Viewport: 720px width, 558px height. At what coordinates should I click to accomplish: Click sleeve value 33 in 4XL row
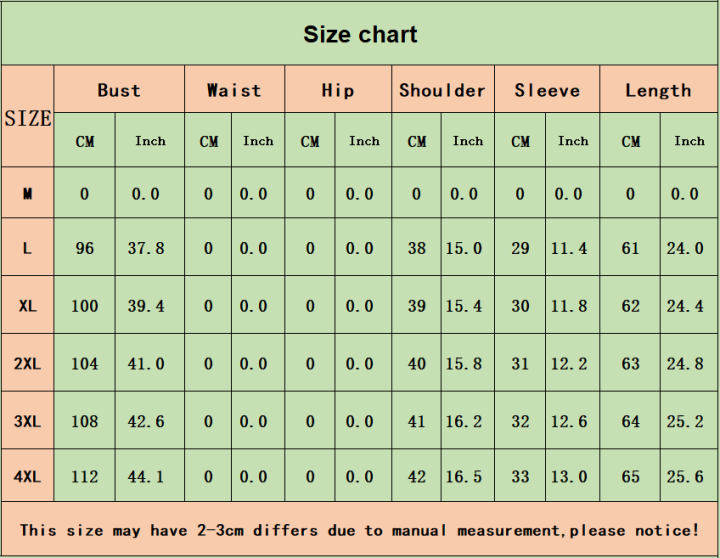click(x=520, y=477)
